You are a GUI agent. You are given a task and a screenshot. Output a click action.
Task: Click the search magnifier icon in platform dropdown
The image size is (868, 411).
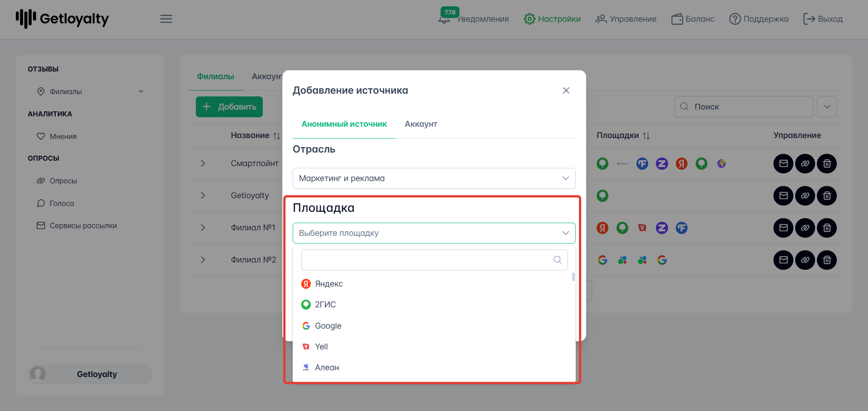(x=557, y=260)
